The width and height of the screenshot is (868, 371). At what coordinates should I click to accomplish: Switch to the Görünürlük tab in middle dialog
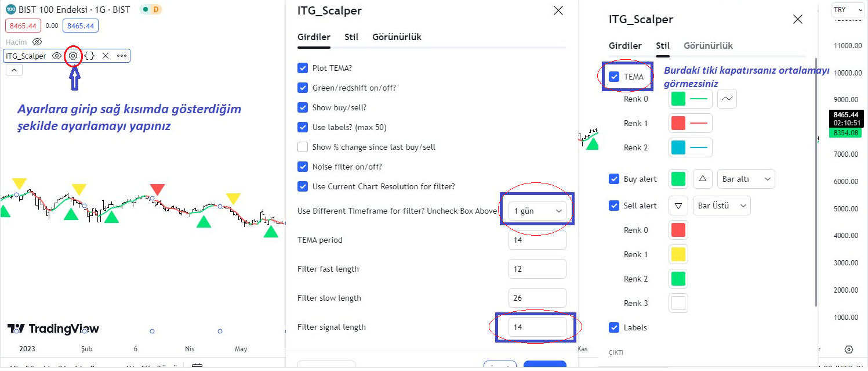click(x=397, y=37)
